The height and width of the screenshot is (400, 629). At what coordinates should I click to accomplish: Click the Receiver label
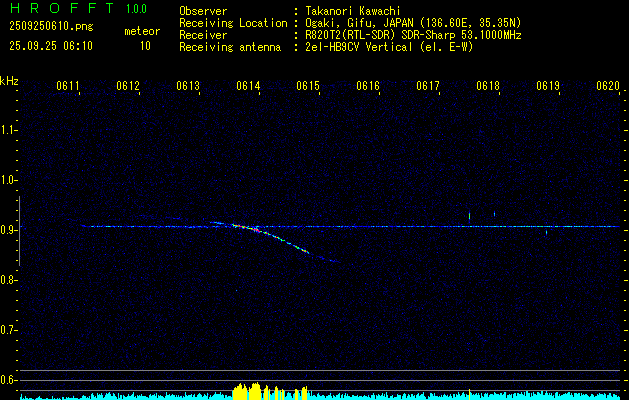click(203, 35)
